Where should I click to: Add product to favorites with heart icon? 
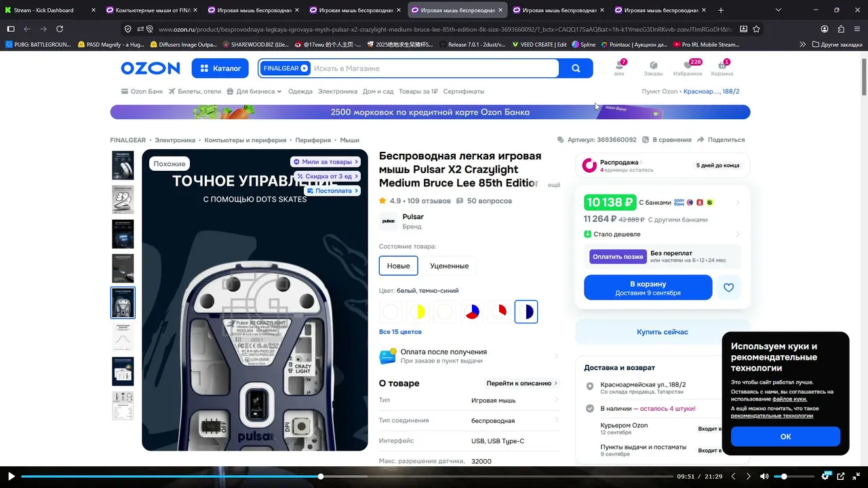[729, 287]
